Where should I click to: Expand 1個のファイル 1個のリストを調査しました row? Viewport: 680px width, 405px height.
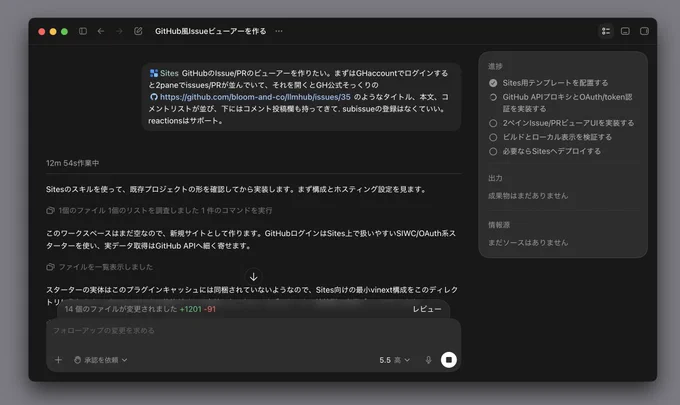159,211
